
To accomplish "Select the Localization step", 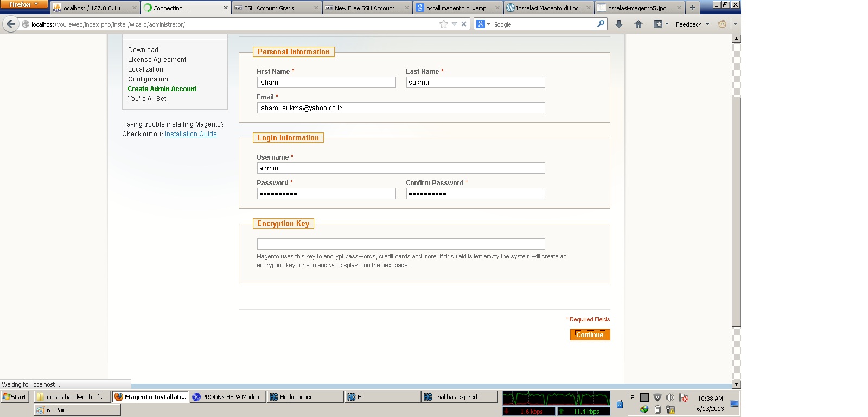I will coord(145,69).
